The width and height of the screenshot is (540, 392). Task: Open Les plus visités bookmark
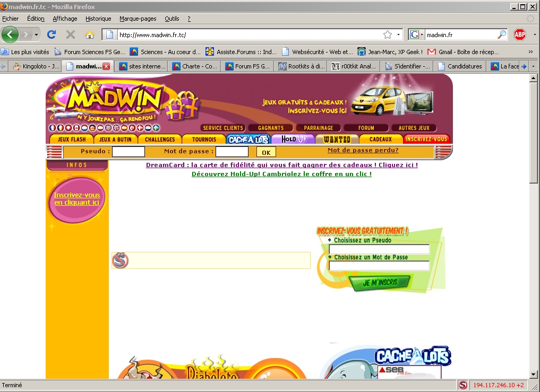point(25,52)
